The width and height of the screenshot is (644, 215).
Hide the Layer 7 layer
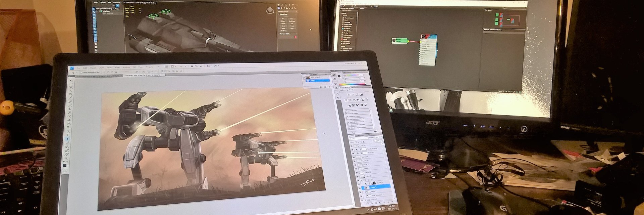click(x=360, y=192)
